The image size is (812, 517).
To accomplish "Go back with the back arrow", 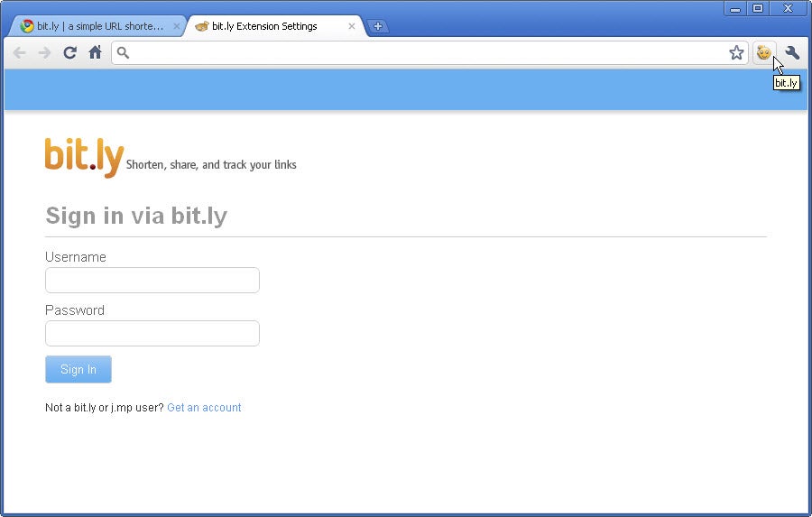I will 19,53.
